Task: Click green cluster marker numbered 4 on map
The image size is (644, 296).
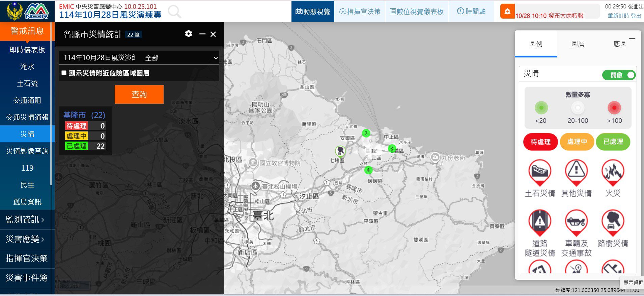Action: click(368, 170)
